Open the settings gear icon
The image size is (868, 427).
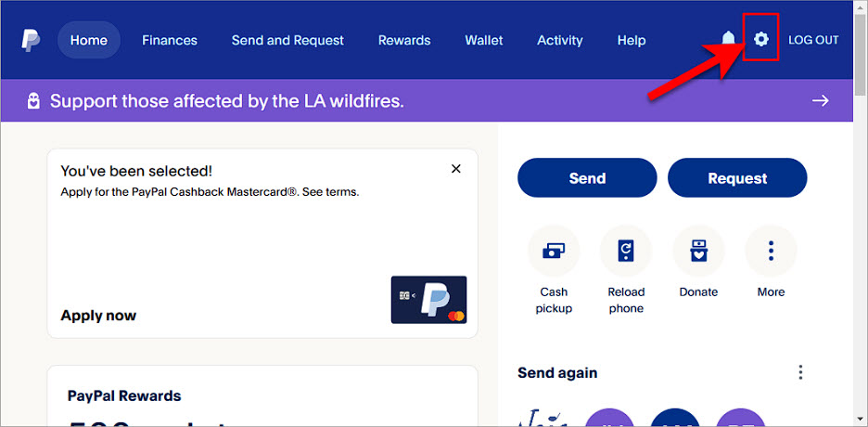(761, 39)
